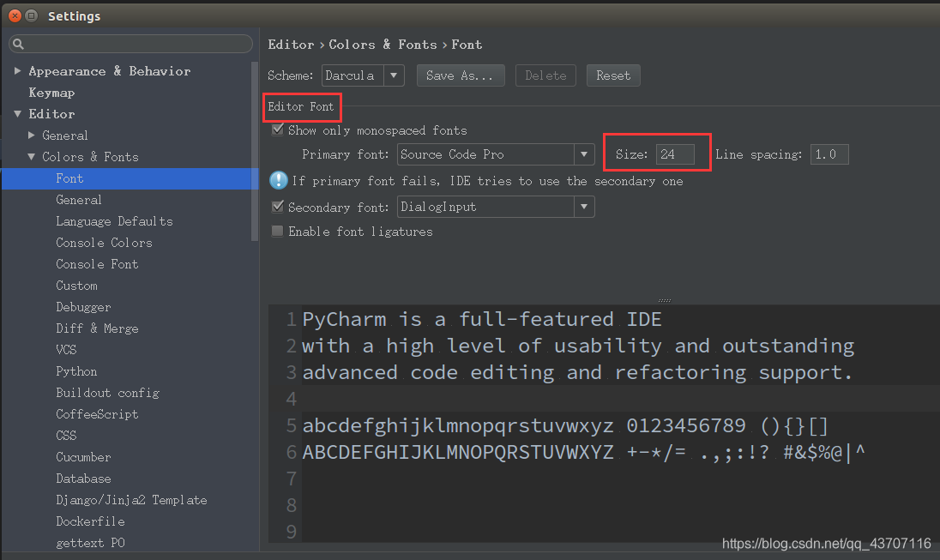Select Database in the settings tree
The width and height of the screenshot is (940, 560).
(83, 479)
